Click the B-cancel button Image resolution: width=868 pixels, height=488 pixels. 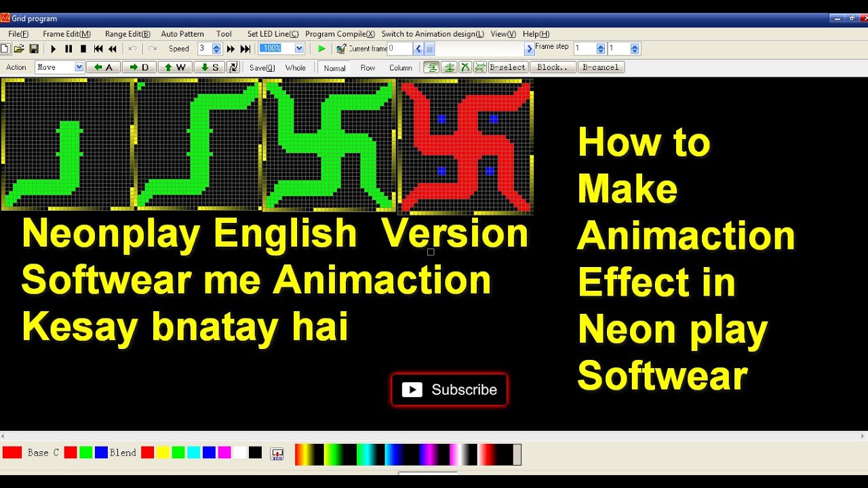pyautogui.click(x=601, y=67)
